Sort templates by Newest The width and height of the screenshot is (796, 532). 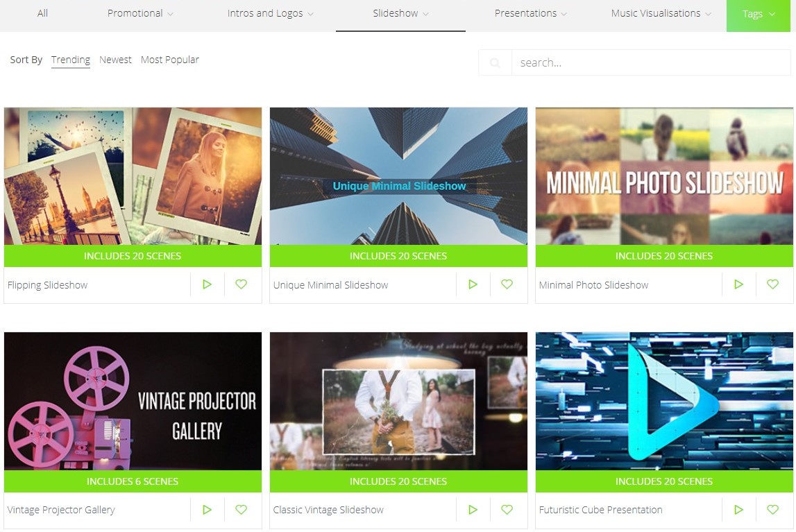pyautogui.click(x=115, y=60)
